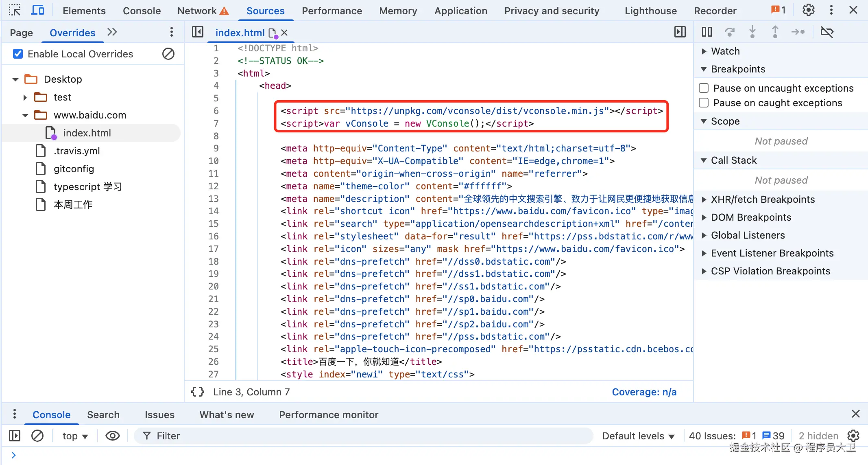
Task: Open the Issues drawer tab
Action: tap(159, 415)
